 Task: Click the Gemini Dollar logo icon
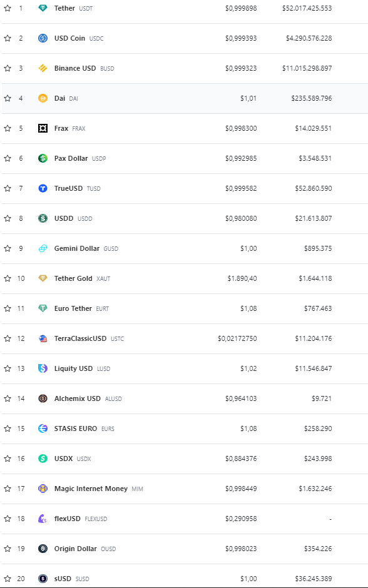pos(43,248)
